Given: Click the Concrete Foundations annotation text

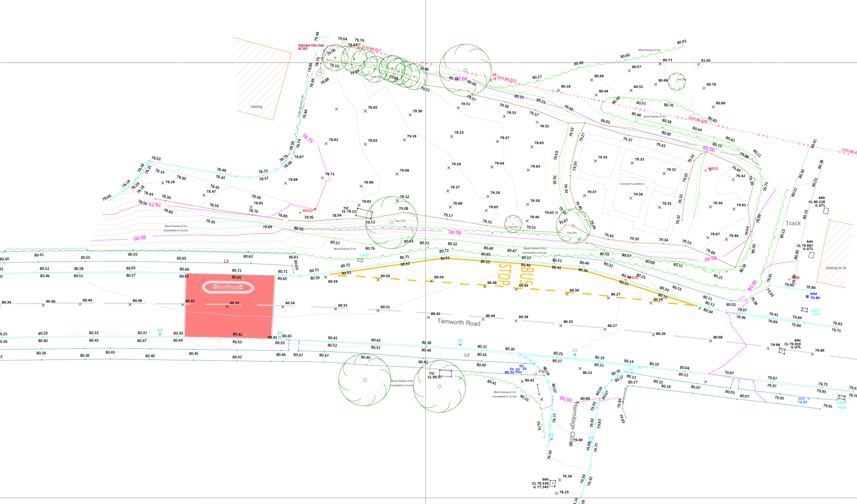Looking at the screenshot, I should pos(632,184).
